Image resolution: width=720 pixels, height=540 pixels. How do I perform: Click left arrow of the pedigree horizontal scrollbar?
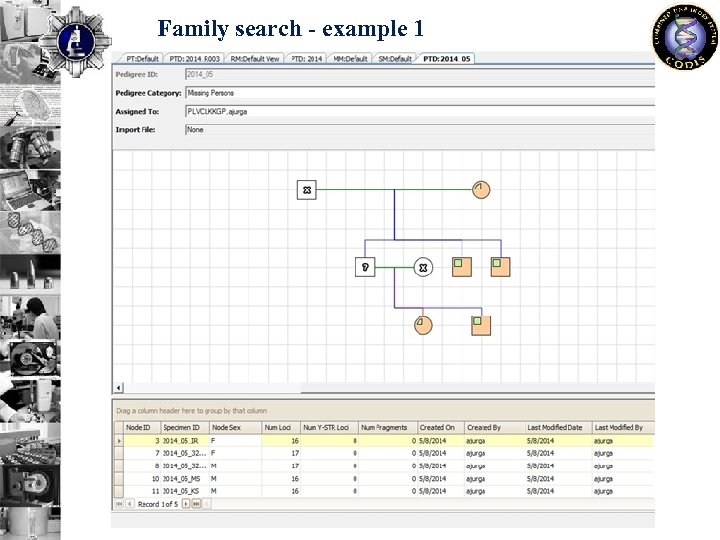tap(118, 388)
